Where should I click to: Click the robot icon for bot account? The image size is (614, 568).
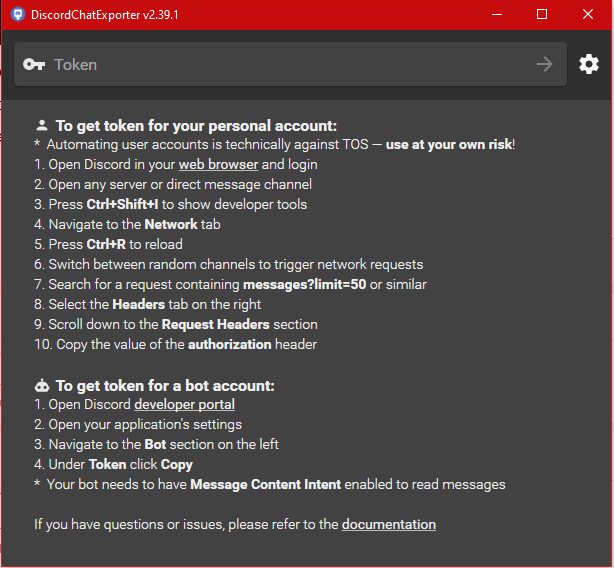pos(42,385)
